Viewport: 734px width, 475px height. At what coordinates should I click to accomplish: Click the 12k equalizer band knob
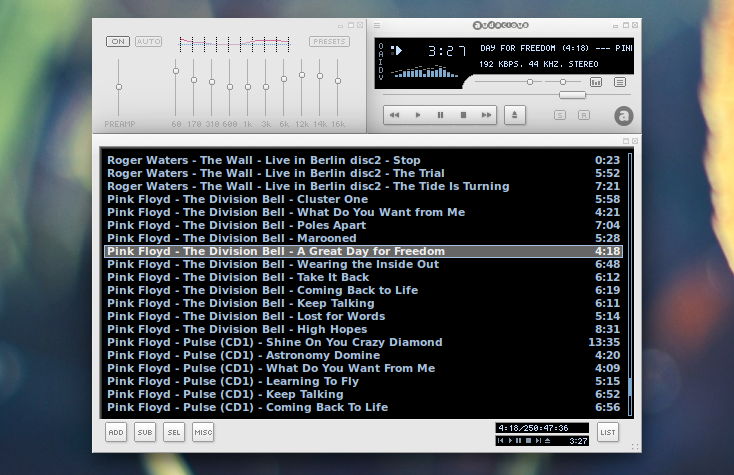point(302,75)
